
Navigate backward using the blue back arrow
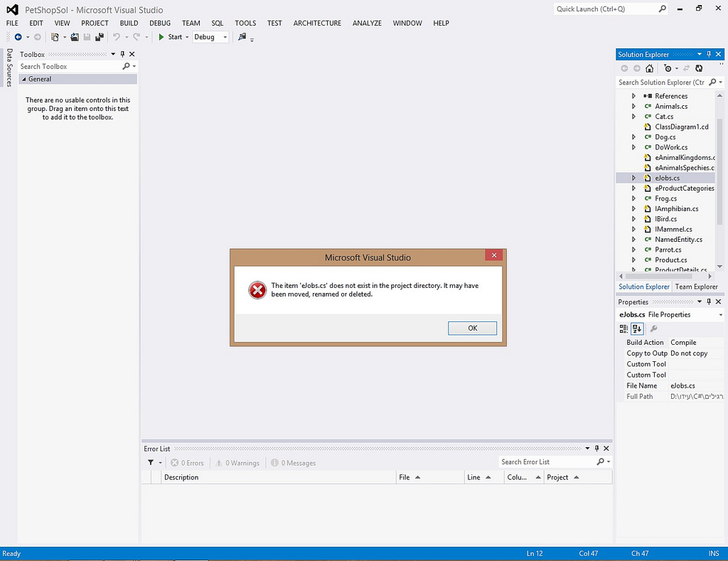point(18,37)
